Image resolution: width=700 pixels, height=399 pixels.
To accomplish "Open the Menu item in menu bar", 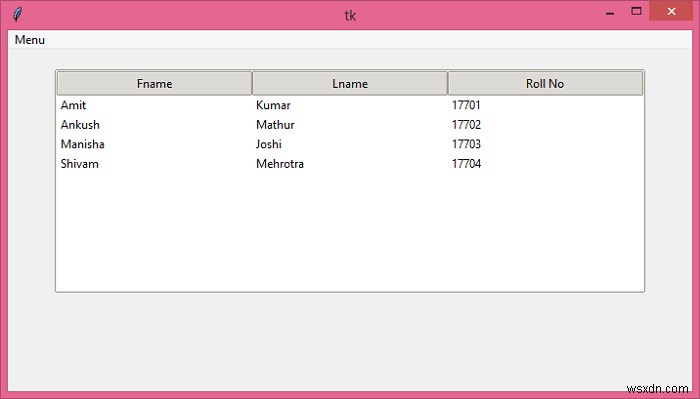I will 29,40.
